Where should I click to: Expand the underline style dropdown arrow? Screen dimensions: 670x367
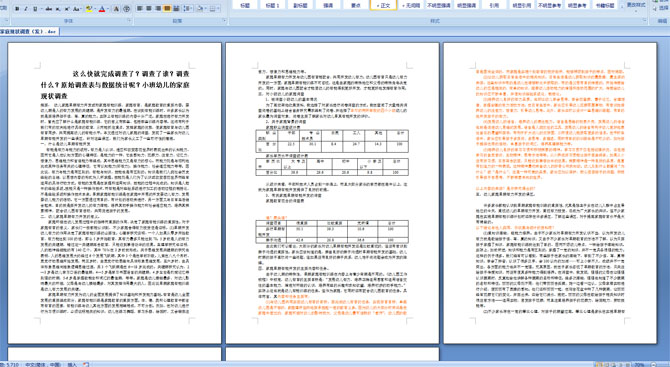point(41,9)
